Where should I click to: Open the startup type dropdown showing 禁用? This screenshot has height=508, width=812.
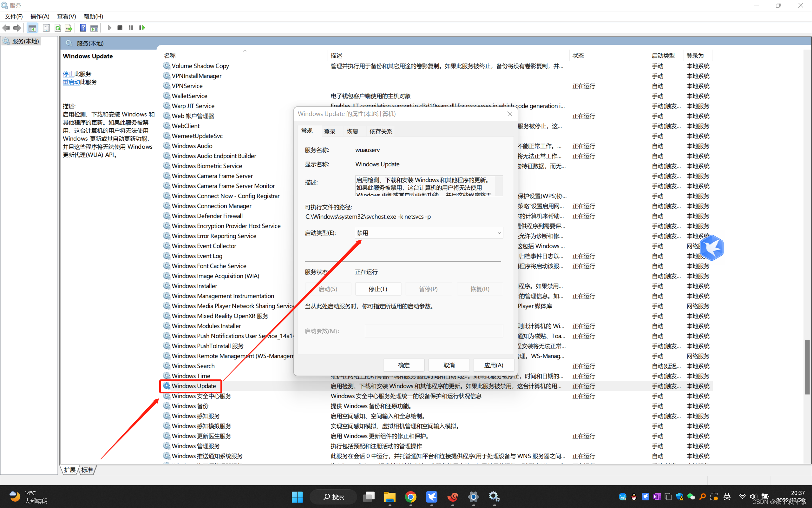[x=429, y=233]
